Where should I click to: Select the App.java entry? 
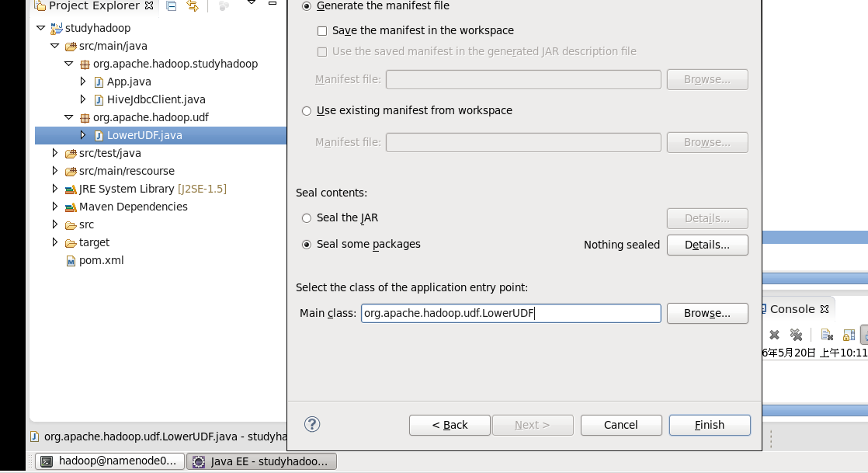(x=129, y=82)
